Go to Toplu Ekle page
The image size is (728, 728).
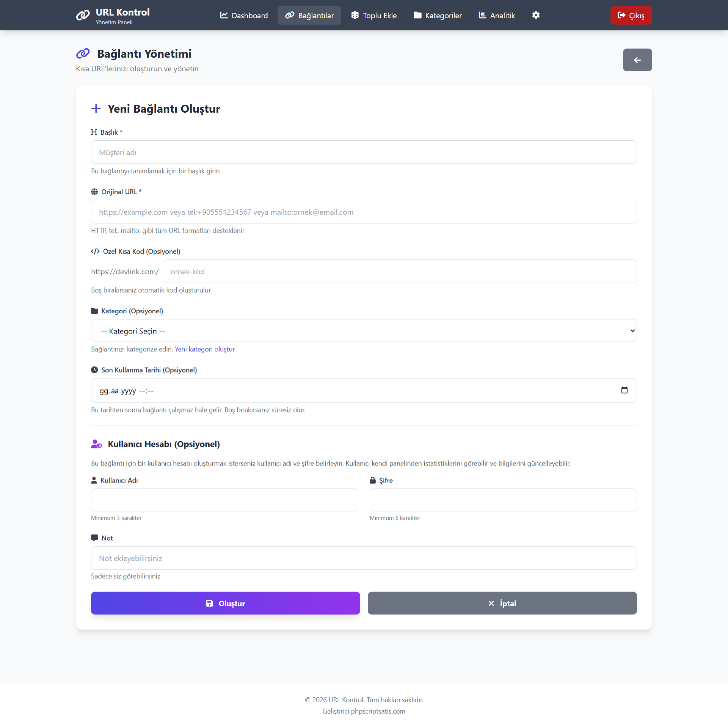coord(373,15)
